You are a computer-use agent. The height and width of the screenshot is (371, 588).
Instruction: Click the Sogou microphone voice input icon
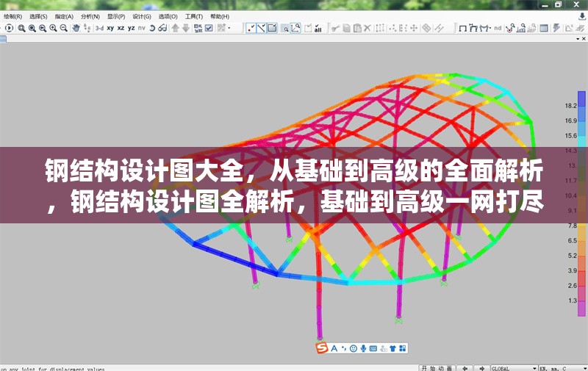(363, 348)
